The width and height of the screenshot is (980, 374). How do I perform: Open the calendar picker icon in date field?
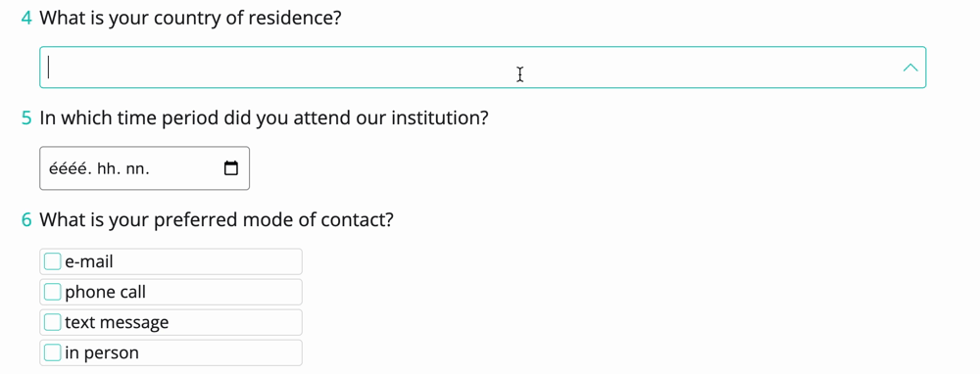click(x=231, y=168)
